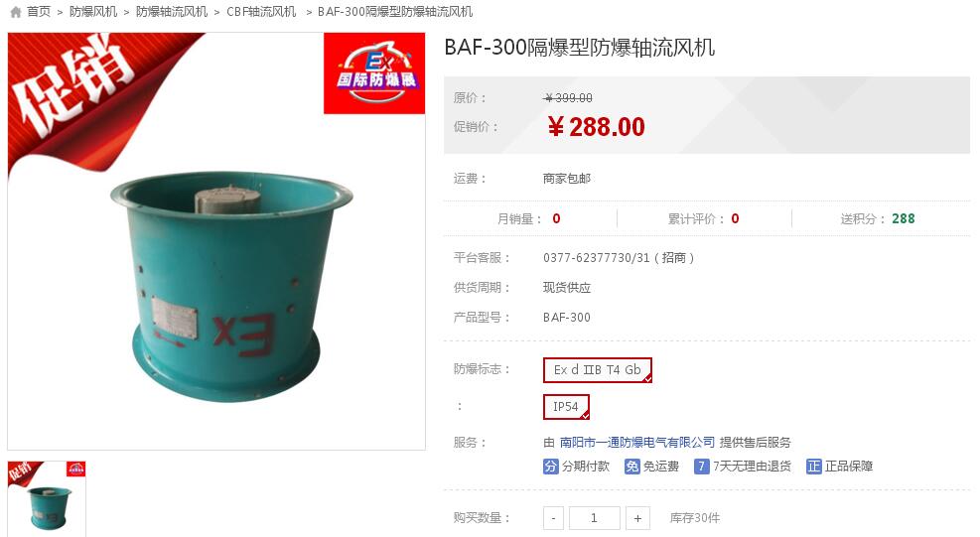Click the 免运费 free shipping icon
980x537 pixels.
click(631, 467)
